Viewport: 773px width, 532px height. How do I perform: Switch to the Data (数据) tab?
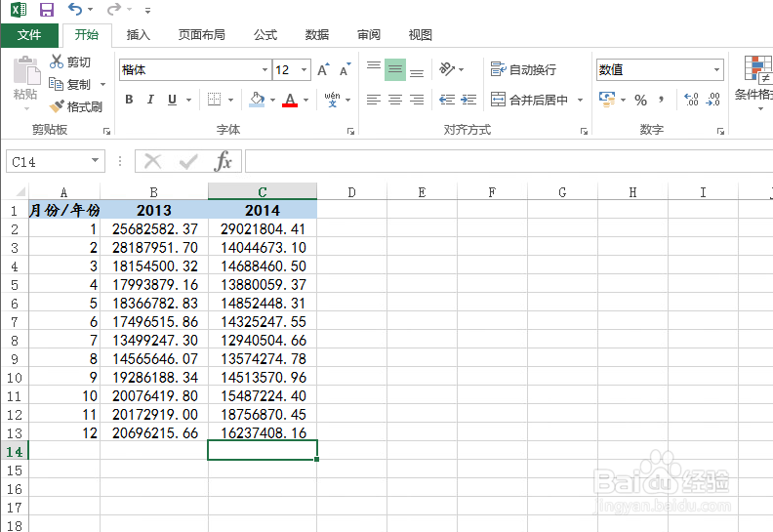pyautogui.click(x=316, y=34)
